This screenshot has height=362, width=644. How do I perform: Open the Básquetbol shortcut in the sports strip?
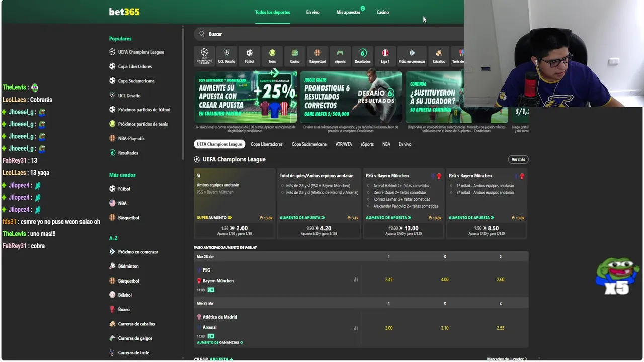(317, 56)
